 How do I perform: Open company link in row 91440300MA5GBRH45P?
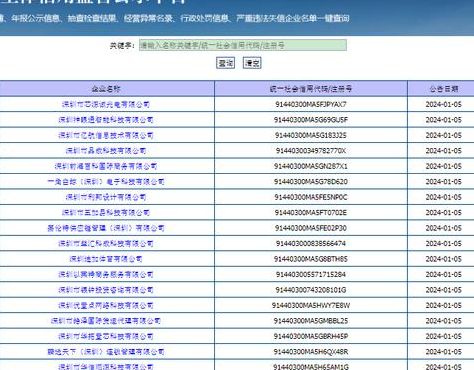[x=106, y=336]
